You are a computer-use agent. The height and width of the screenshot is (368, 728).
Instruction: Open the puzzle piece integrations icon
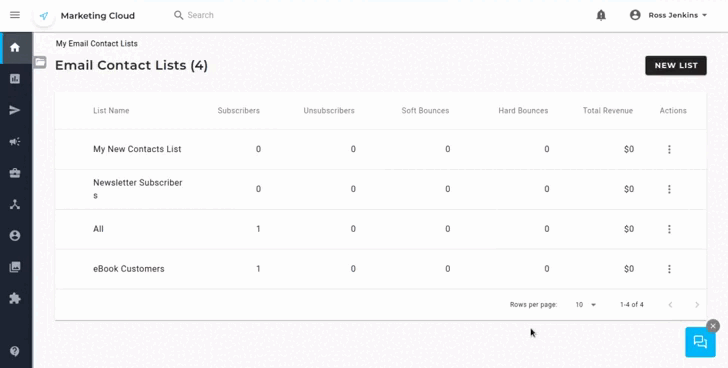pos(15,298)
